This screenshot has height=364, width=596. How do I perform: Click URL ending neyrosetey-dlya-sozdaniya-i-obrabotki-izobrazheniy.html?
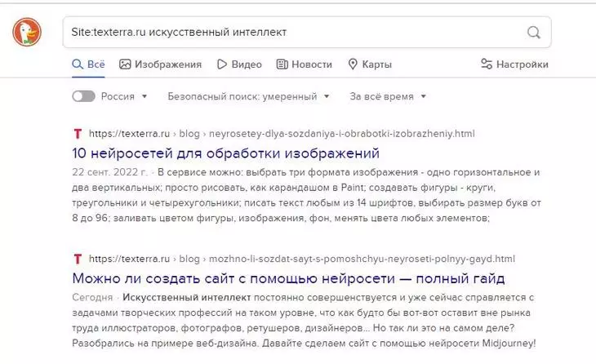282,134
